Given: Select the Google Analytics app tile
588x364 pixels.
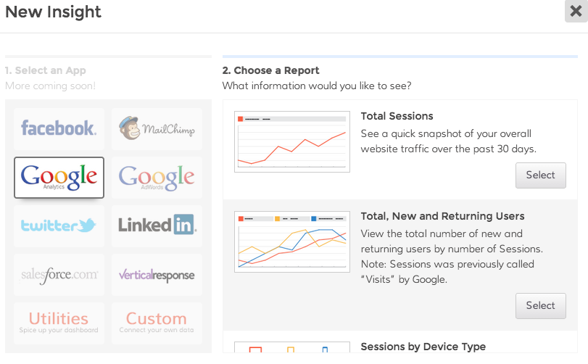Looking at the screenshot, I should pyautogui.click(x=59, y=177).
